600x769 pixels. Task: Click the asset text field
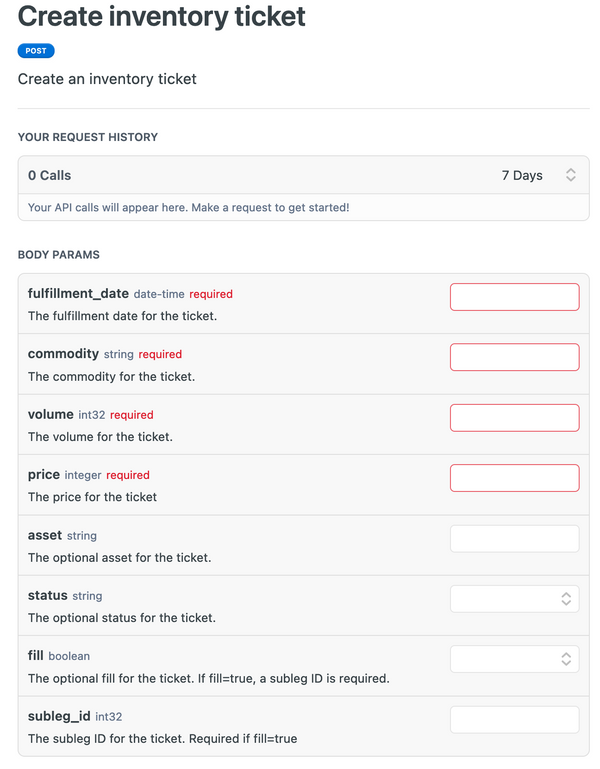pos(514,538)
